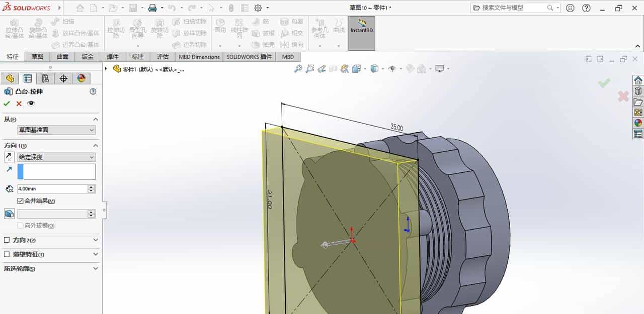Open the 给定深度 end condition dropdown
Screen dimensions: 644x314
(55, 157)
